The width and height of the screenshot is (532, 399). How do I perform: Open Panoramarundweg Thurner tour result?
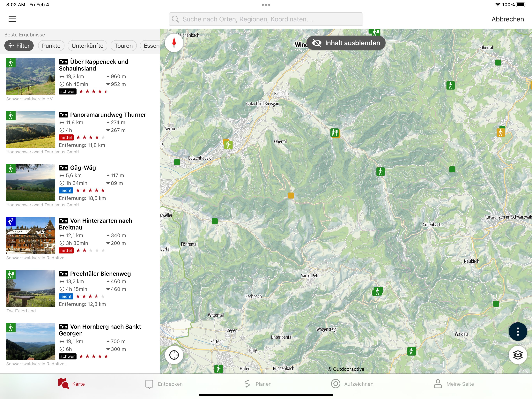(x=108, y=115)
